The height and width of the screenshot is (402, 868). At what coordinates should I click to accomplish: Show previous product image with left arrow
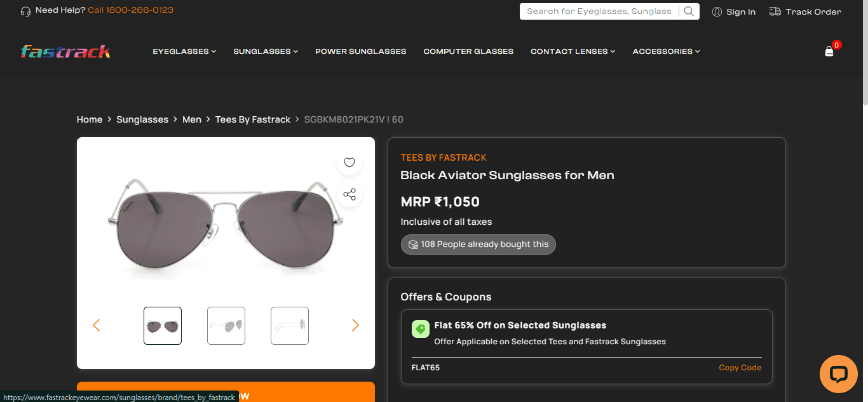coord(97,326)
